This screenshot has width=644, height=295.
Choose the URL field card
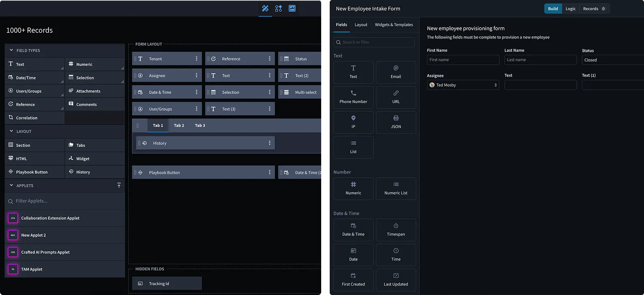point(396,98)
